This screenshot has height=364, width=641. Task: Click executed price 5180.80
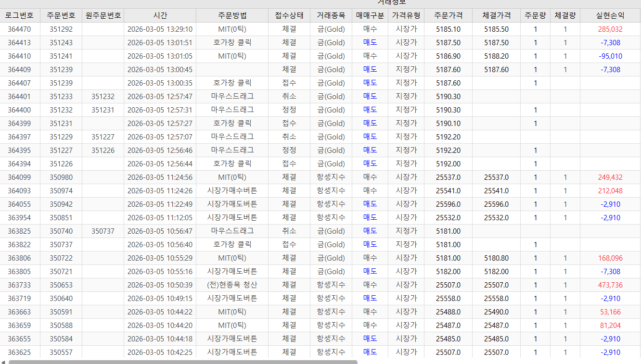pyautogui.click(x=496, y=258)
